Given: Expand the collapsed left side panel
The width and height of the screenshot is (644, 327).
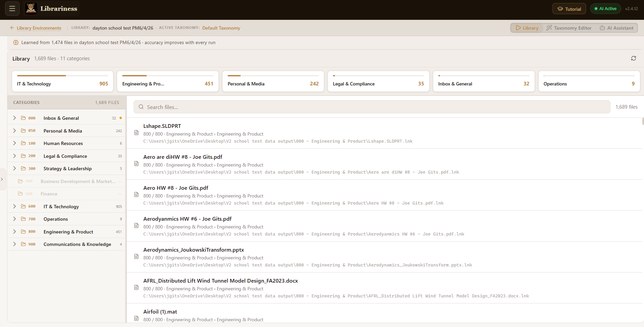Looking at the screenshot, I should tap(2, 179).
